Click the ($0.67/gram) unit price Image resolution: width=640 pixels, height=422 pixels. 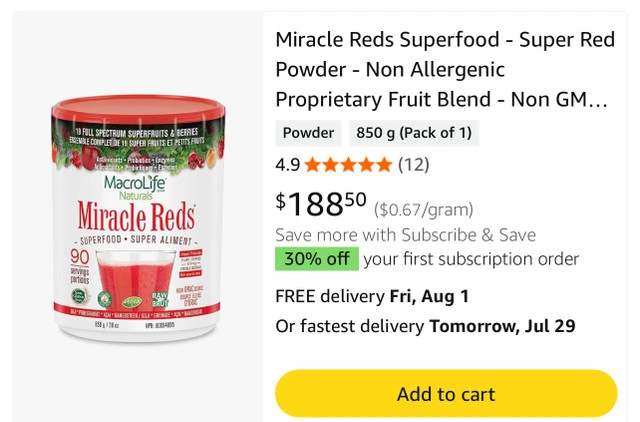[x=423, y=209]
